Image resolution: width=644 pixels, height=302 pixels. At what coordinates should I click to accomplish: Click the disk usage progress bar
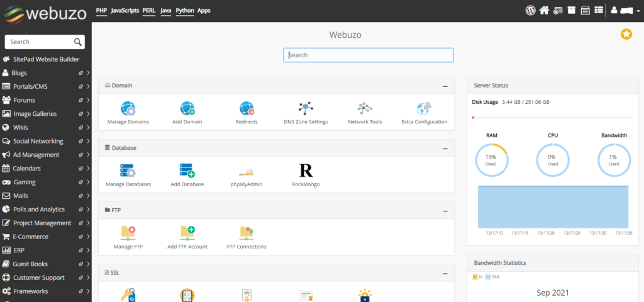552,118
